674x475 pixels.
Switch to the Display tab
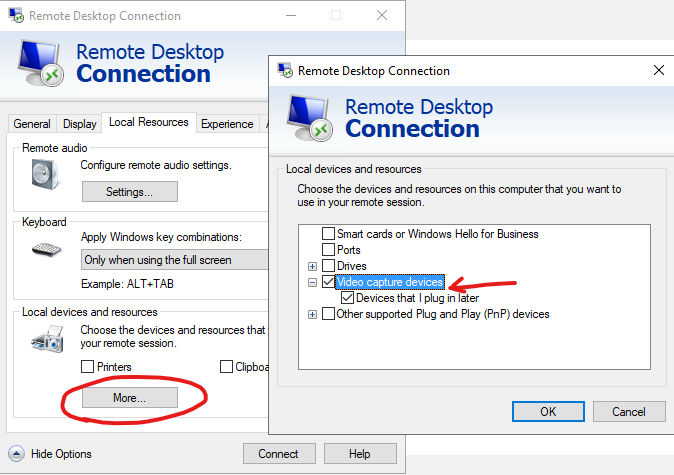click(x=80, y=124)
